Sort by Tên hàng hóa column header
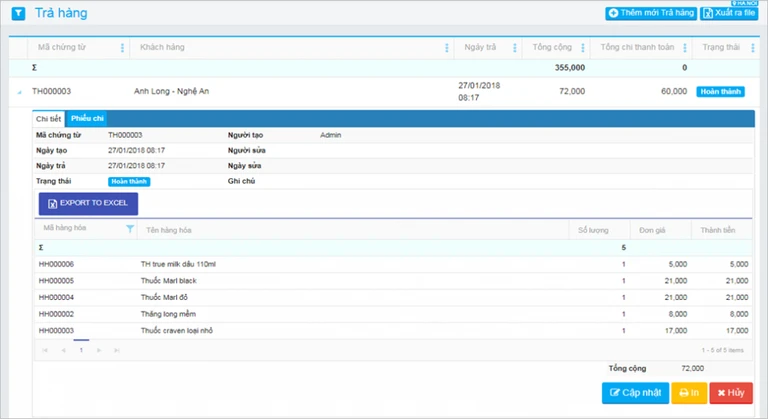 (168, 230)
